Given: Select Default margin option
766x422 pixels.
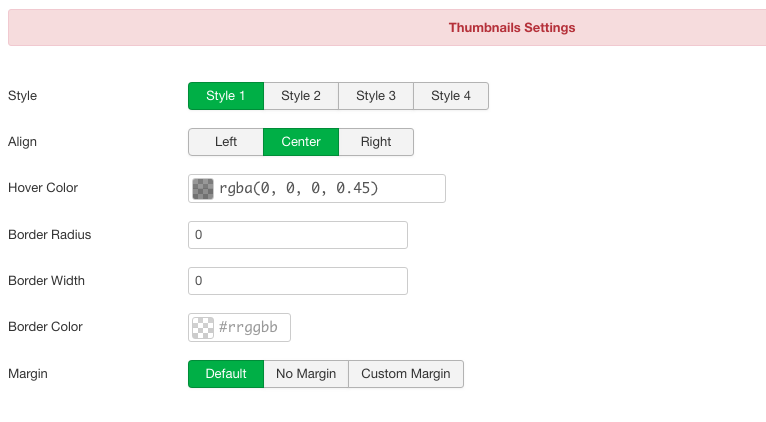Looking at the screenshot, I should (x=226, y=374).
